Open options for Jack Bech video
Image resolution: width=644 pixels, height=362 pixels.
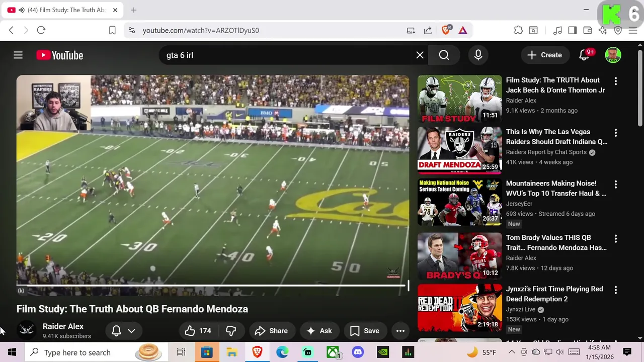pyautogui.click(x=615, y=81)
